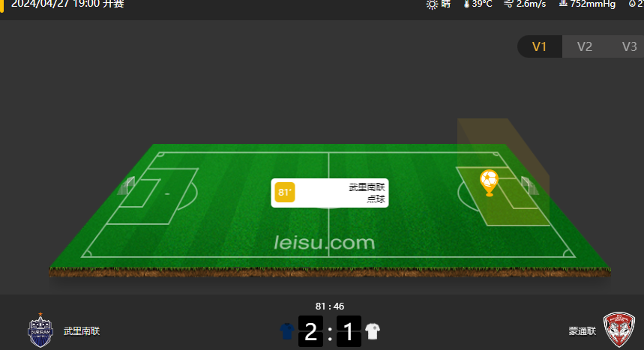The image size is (644, 350).
Task: Click the sunny weather icon
Action: [432, 4]
